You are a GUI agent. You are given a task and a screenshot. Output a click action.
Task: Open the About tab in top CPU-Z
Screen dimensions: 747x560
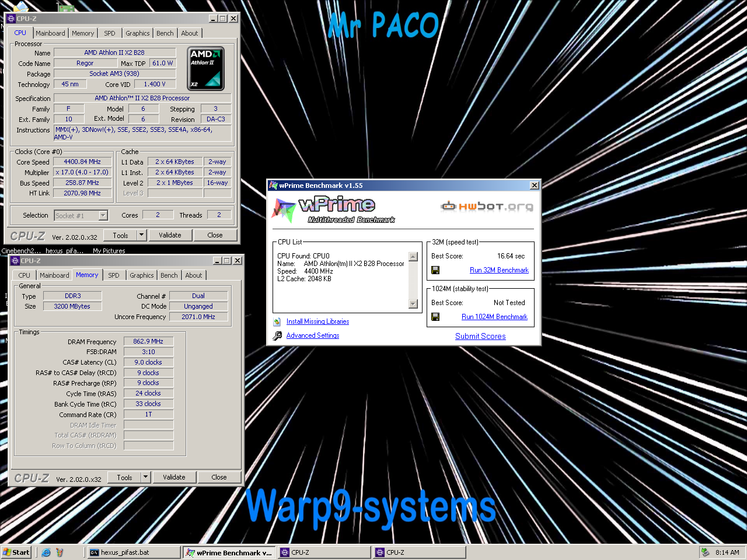point(190,33)
